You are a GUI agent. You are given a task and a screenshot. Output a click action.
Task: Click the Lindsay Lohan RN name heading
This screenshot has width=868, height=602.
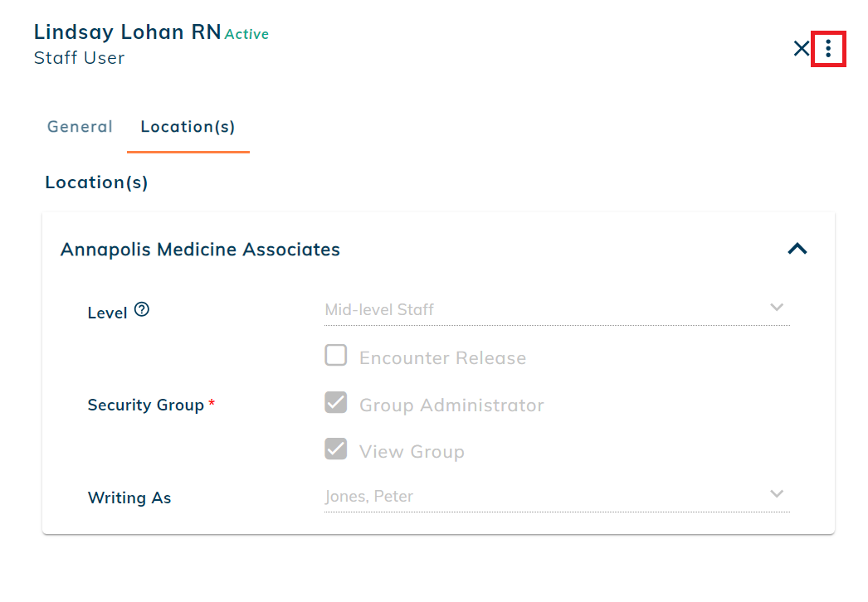tap(127, 32)
